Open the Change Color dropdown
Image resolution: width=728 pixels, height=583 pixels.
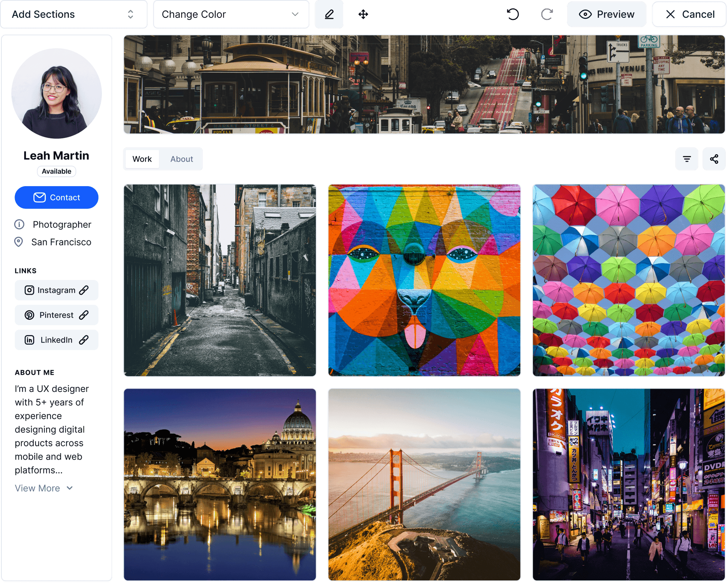[231, 14]
